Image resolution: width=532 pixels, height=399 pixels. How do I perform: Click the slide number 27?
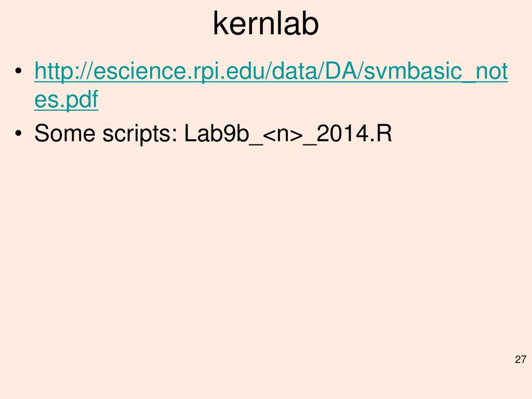tap(521, 360)
